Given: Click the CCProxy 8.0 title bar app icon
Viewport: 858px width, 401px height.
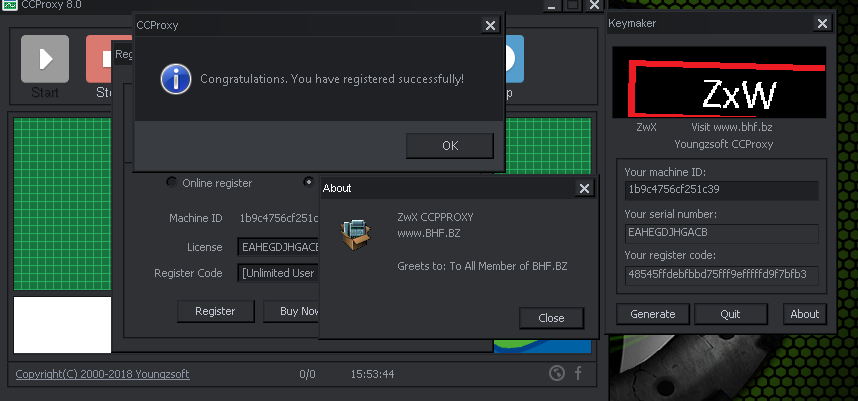Looking at the screenshot, I should pyautogui.click(x=10, y=5).
